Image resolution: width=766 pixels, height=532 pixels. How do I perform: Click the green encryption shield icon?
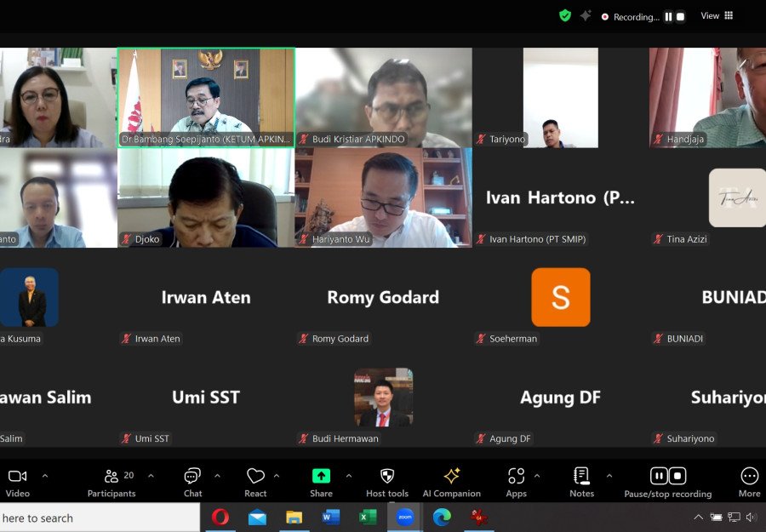(565, 16)
